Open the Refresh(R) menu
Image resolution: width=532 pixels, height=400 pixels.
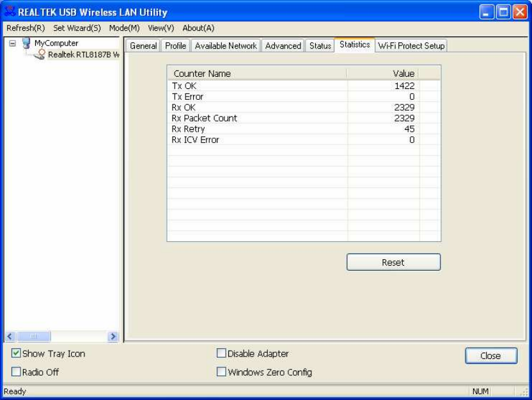coord(26,28)
